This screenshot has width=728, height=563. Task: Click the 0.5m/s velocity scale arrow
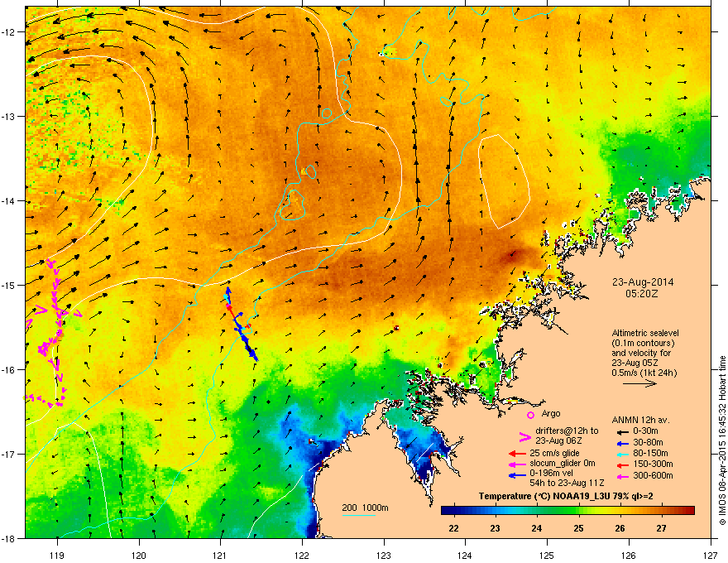point(639,383)
